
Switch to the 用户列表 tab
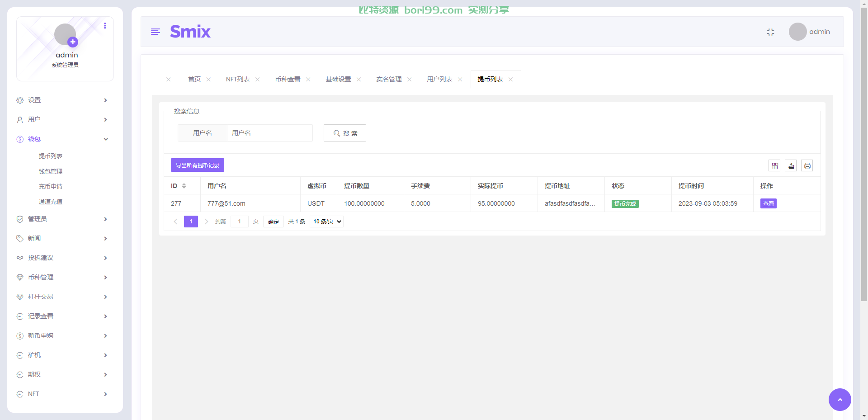[x=440, y=79]
